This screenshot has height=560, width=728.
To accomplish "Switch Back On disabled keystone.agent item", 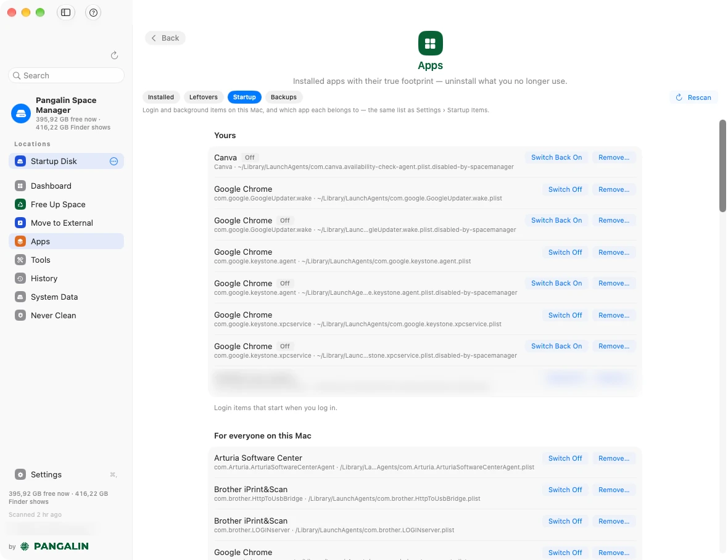I will (x=556, y=283).
